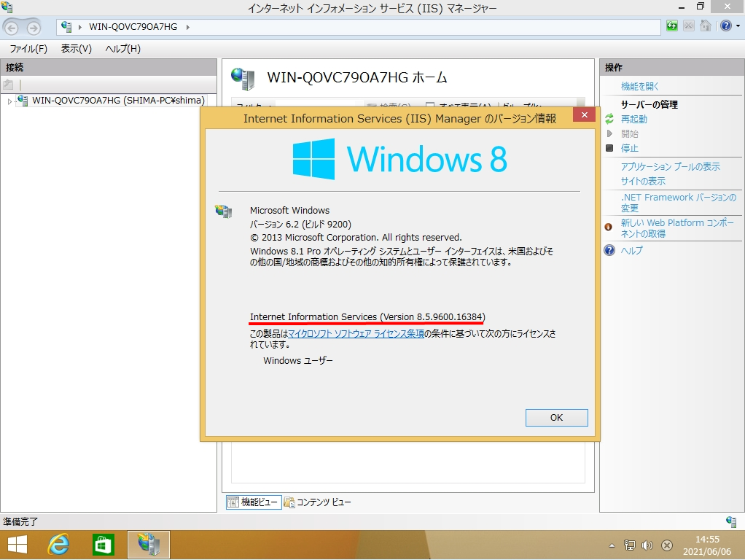Click the blue Help toolbar icon

726,26
